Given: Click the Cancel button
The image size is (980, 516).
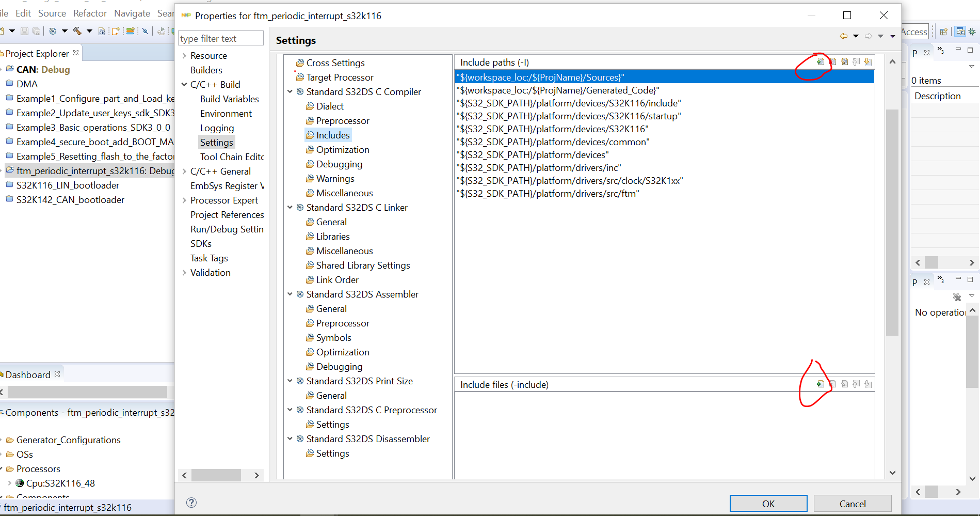Looking at the screenshot, I should (x=852, y=503).
